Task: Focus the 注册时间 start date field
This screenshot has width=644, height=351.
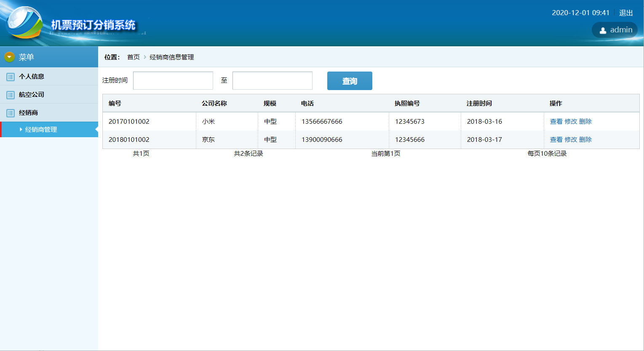Action: (173, 80)
